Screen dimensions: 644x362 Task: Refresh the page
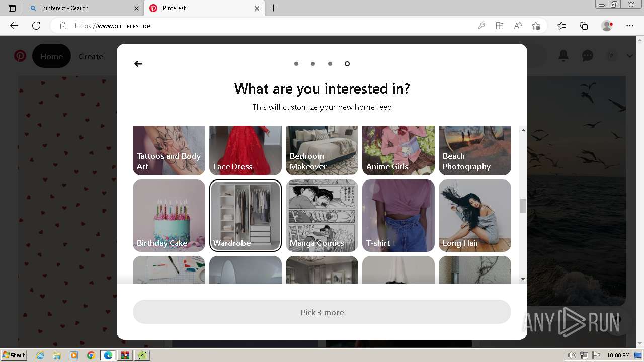[x=36, y=26]
